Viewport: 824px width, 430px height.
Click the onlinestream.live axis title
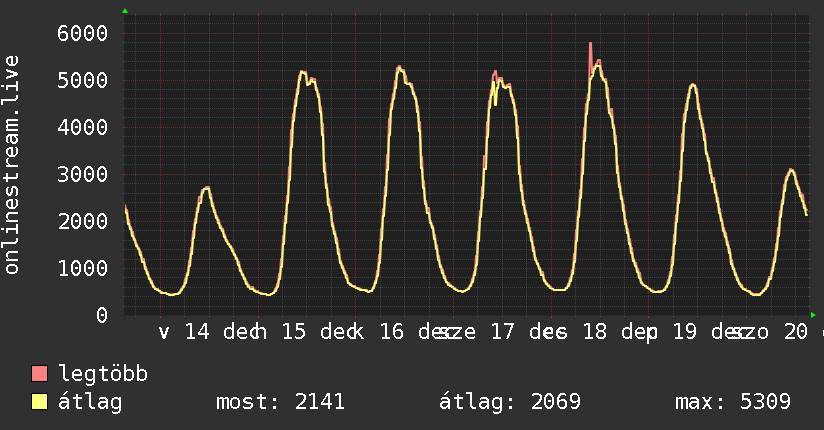click(11, 165)
